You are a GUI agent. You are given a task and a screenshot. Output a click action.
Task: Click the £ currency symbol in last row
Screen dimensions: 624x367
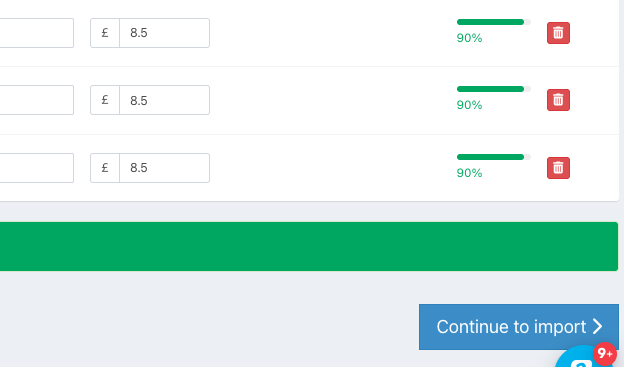pyautogui.click(x=105, y=168)
